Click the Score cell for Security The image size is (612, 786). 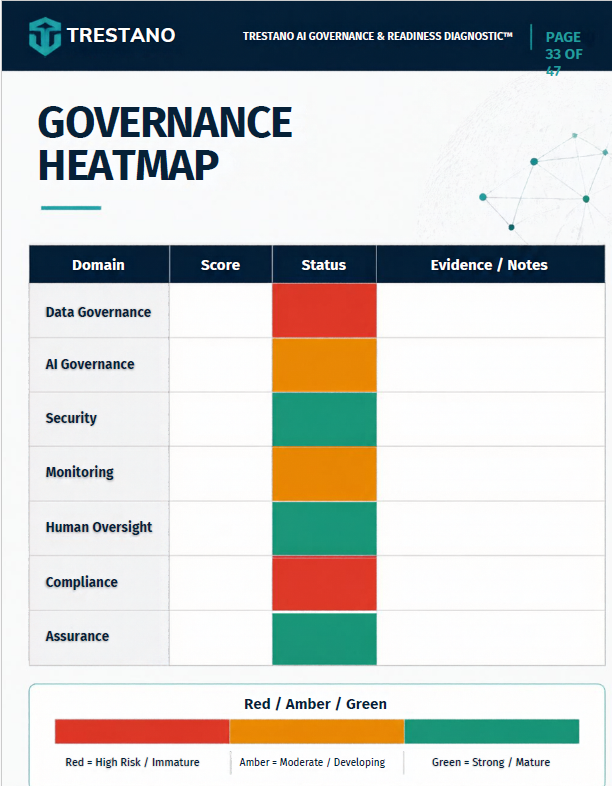pyautogui.click(x=221, y=420)
